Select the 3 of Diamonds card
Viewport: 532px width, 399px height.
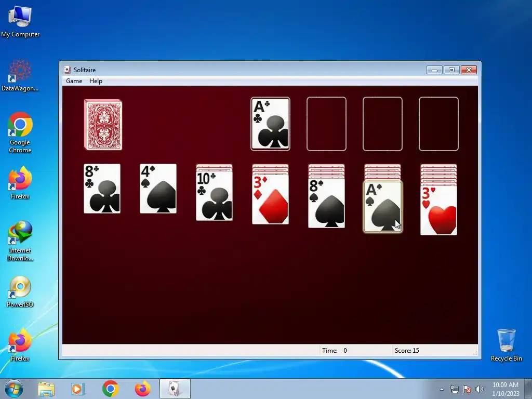pyautogui.click(x=270, y=199)
